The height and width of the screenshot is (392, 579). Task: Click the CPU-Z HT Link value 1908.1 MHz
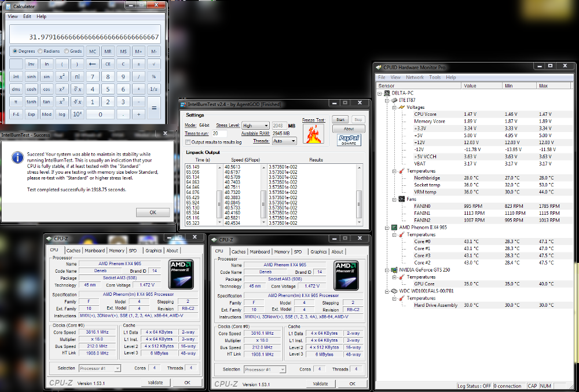262,354
